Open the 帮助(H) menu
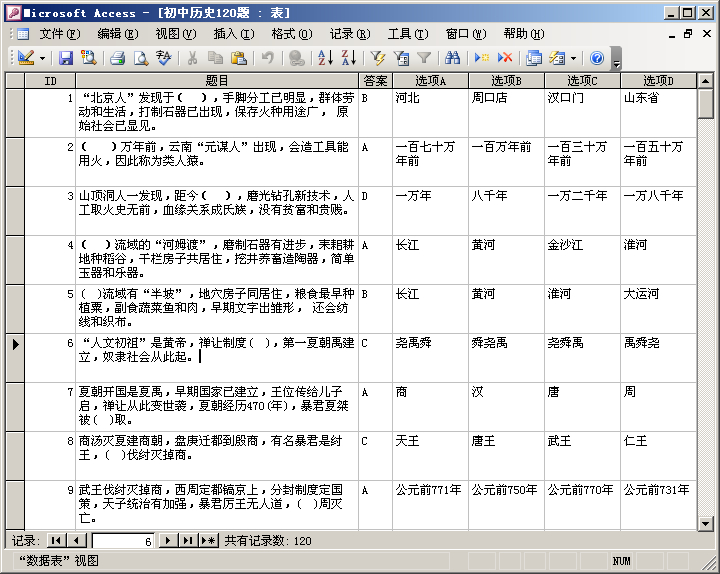720x574 pixels. click(523, 34)
